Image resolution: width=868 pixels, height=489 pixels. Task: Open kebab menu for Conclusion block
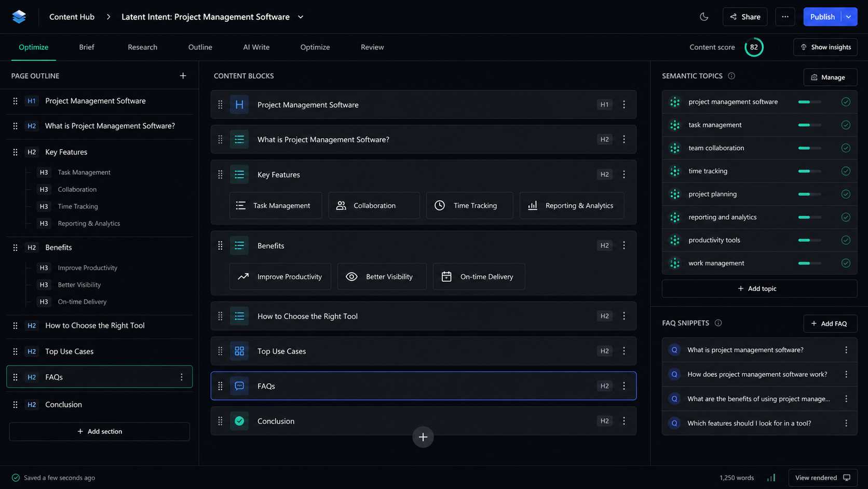point(624,421)
